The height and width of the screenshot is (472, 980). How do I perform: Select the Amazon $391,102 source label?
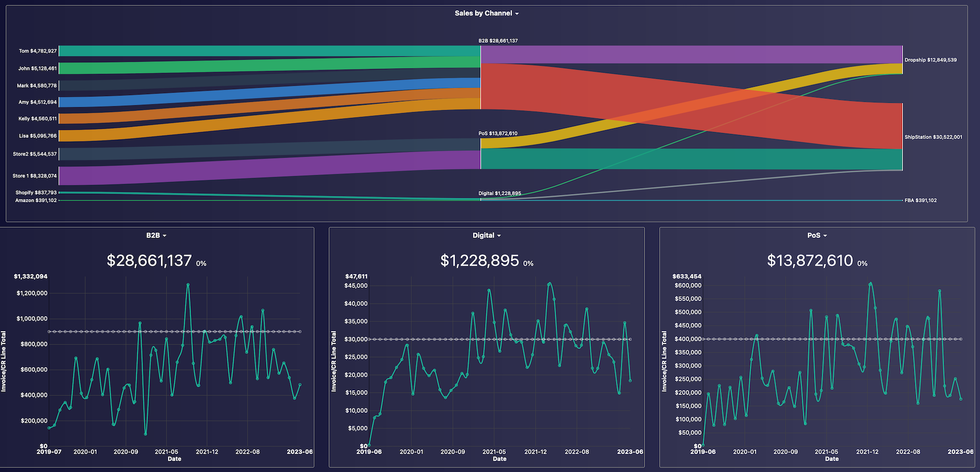36,200
